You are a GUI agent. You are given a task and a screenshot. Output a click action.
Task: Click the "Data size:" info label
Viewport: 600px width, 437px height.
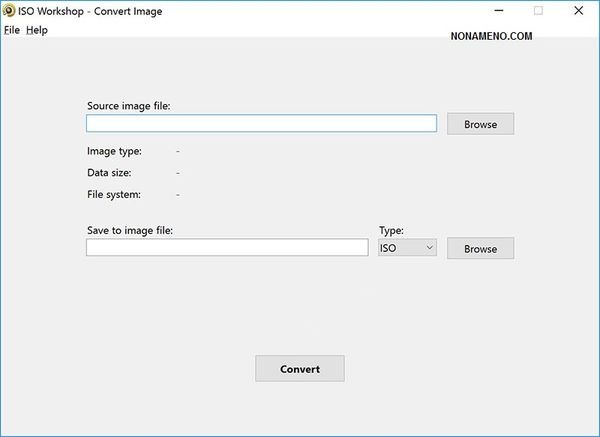(109, 173)
